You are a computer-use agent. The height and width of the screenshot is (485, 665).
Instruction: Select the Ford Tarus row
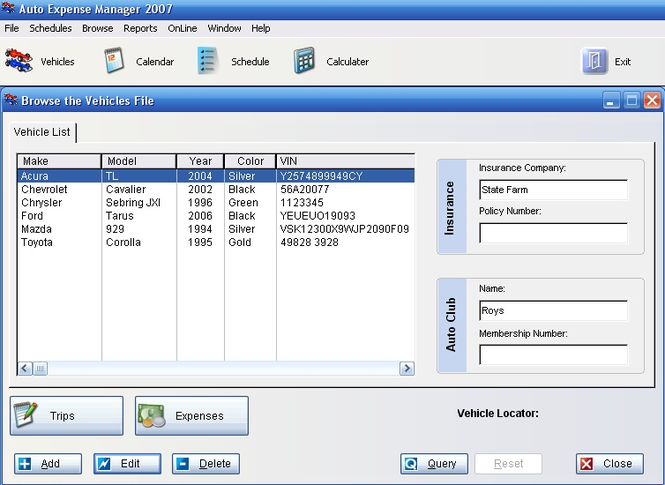(x=216, y=215)
